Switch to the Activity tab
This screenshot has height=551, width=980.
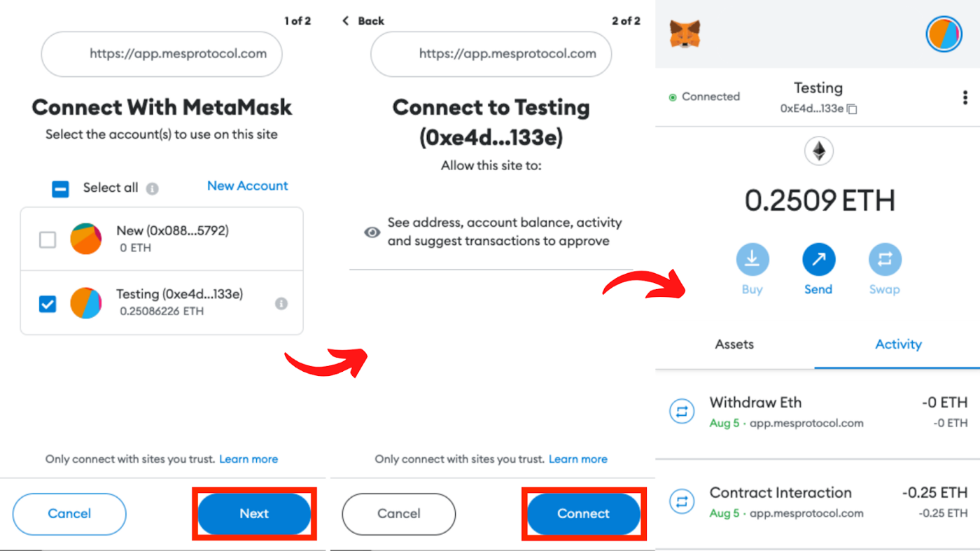click(x=898, y=344)
